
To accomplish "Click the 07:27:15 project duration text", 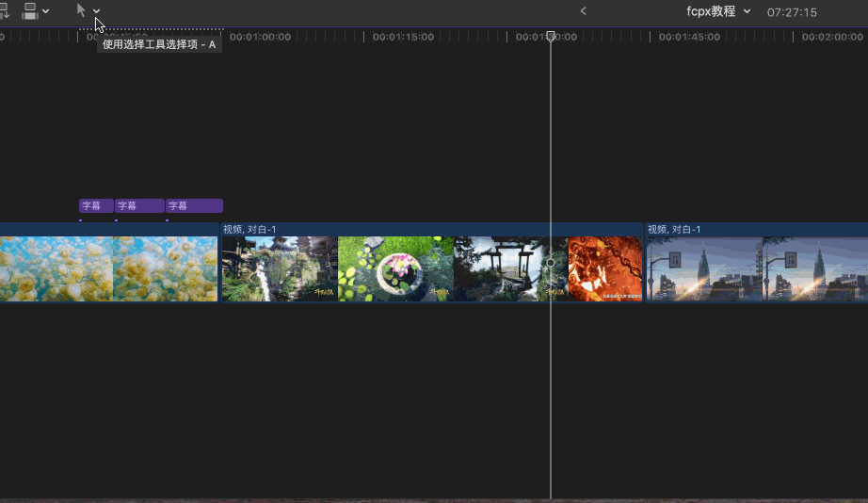I will pyautogui.click(x=792, y=12).
